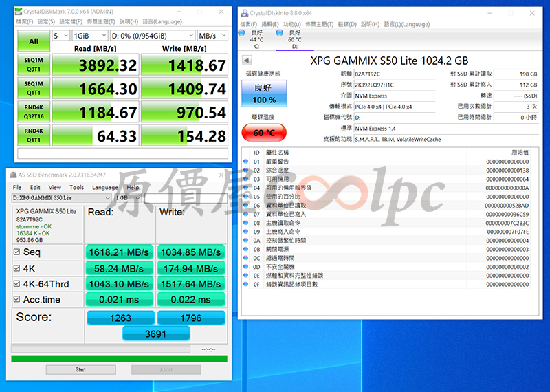Viewport: 550px width, 392px height.
Task: Click status dot for attribute 0F
Action: pyautogui.click(x=245, y=285)
